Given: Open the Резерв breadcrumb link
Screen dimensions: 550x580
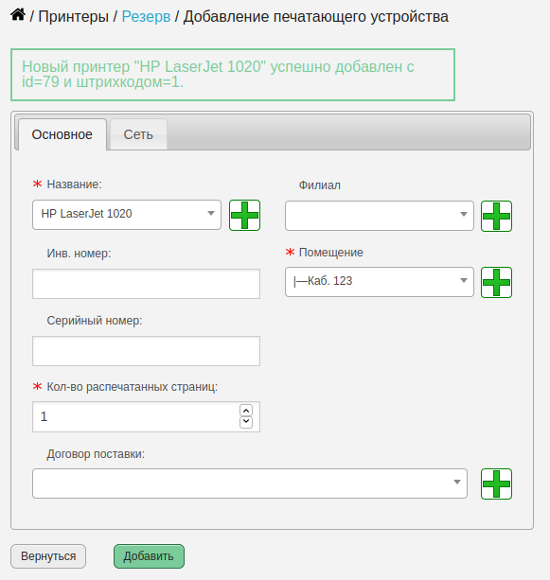Looking at the screenshot, I should coord(146,17).
